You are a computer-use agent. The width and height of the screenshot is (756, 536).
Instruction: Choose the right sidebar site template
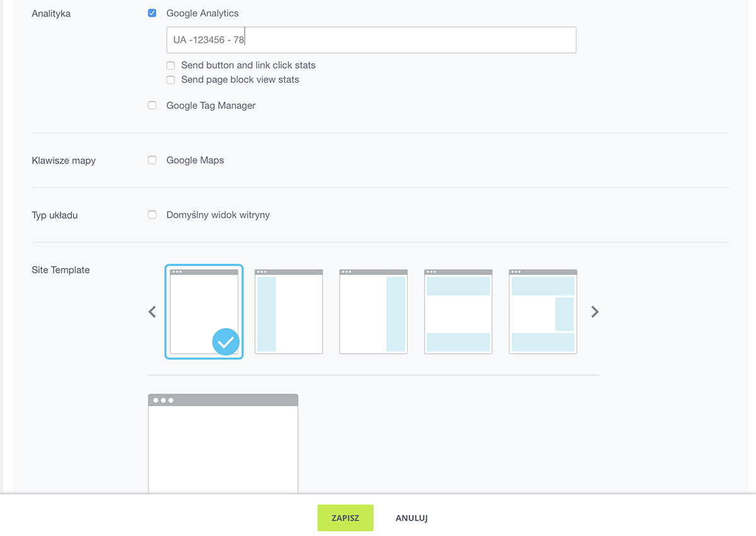pos(374,312)
